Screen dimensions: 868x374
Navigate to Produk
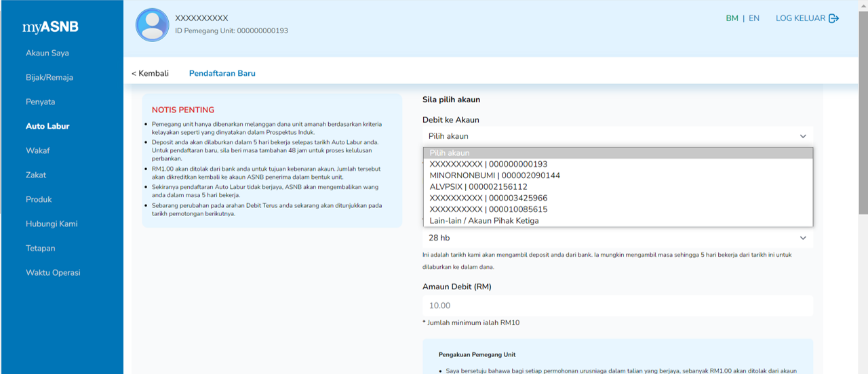click(39, 199)
